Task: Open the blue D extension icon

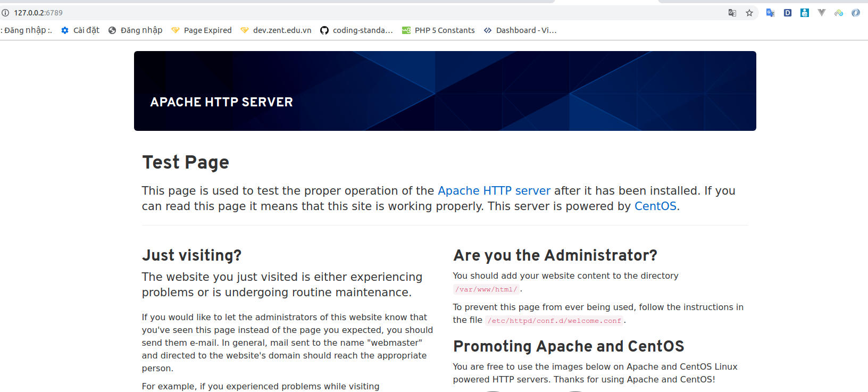Action: coord(788,13)
